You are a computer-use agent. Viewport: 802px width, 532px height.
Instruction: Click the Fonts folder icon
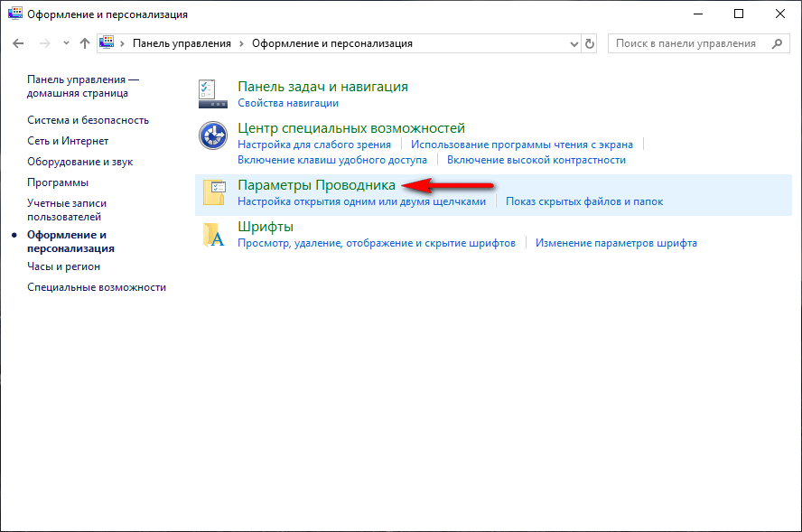(x=214, y=234)
